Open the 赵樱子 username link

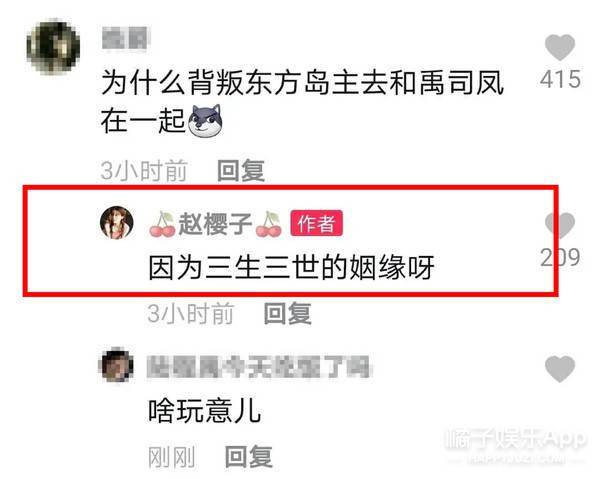[x=215, y=224]
